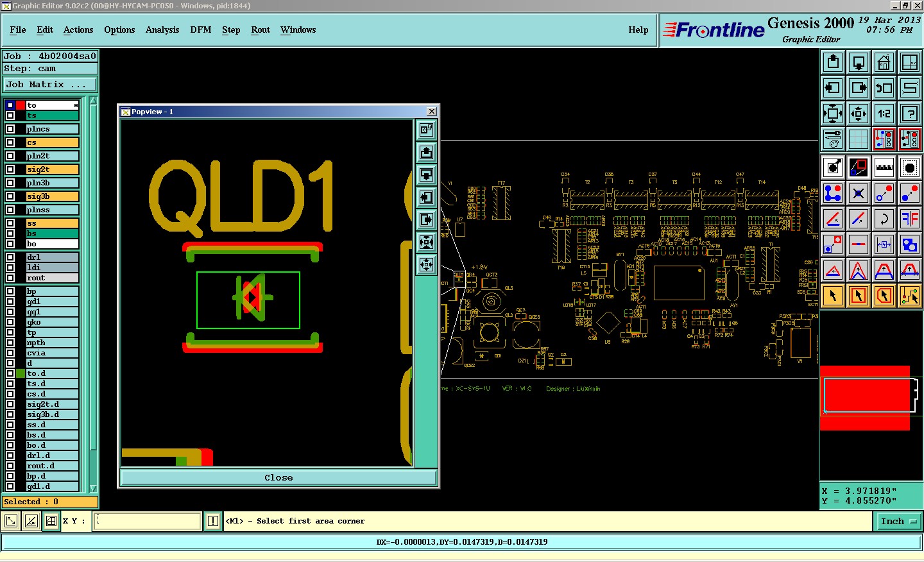Screen dimensions: 924x562
Task: Click the exclamation mark icon next to coordinate field
Action: [x=213, y=521]
